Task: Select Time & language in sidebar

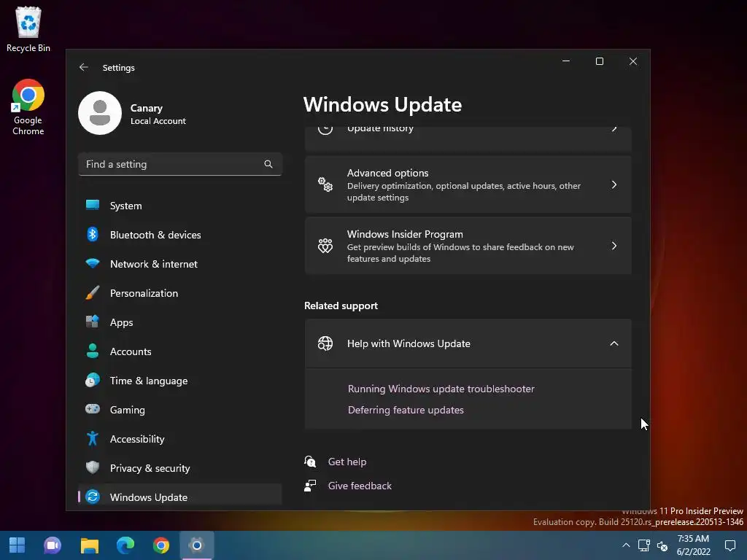Action: pyautogui.click(x=180, y=380)
